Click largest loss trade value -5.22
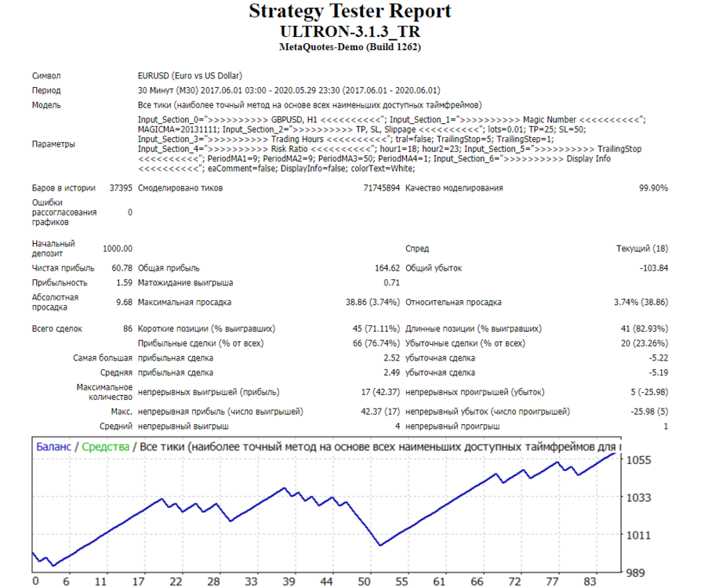 click(x=659, y=358)
